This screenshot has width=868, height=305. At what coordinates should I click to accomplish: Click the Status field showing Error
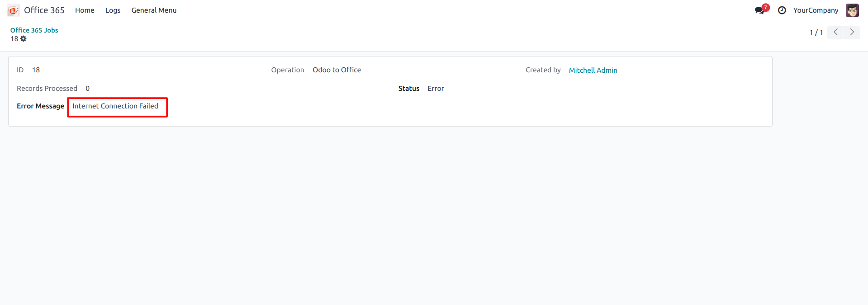[x=436, y=89]
